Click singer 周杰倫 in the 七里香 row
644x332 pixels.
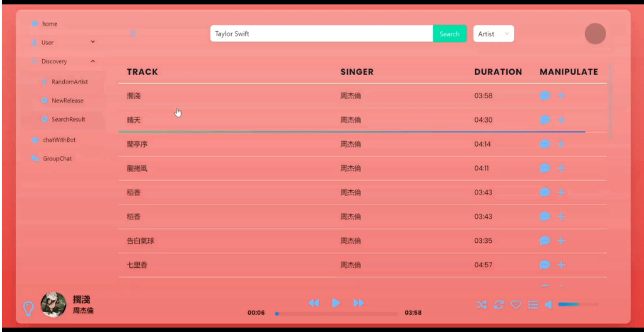coord(351,265)
